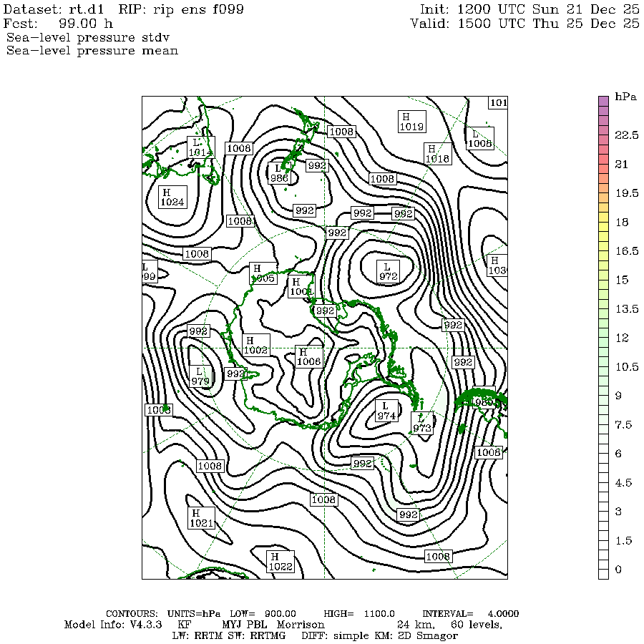
Task: Click the L 1014 low pressure label
Action: point(200,147)
